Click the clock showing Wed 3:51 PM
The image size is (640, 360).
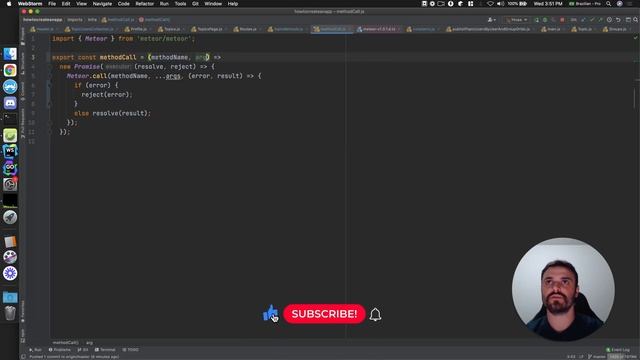[548, 4]
